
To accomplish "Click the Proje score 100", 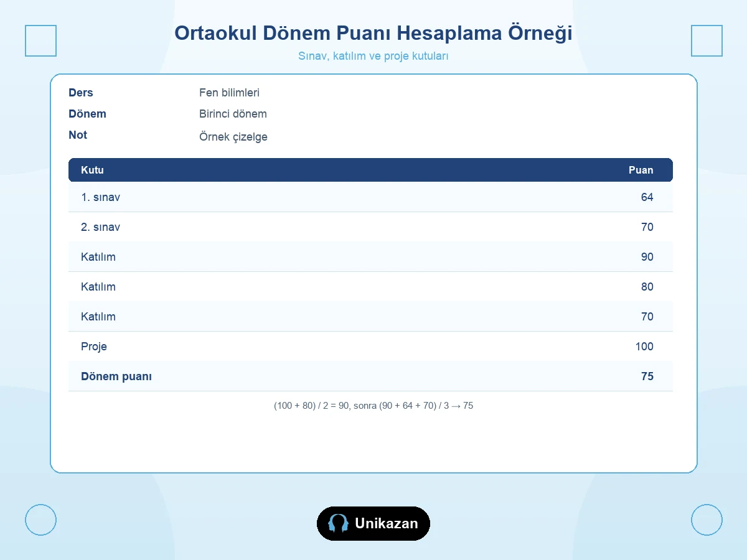I will pos(644,347).
